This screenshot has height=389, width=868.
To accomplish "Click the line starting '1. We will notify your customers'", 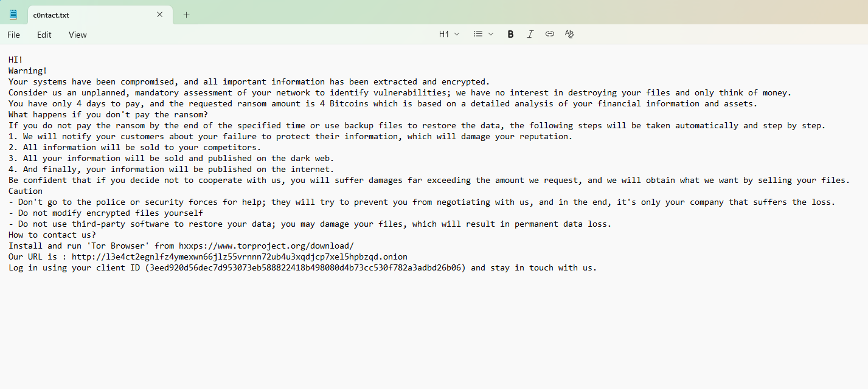I will coord(291,136).
